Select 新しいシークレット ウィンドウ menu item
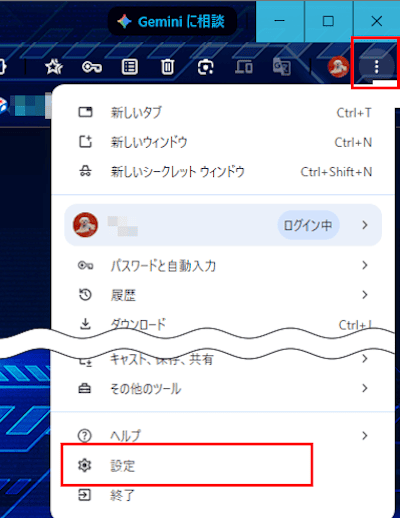This screenshot has width=400, height=520. tap(223, 172)
